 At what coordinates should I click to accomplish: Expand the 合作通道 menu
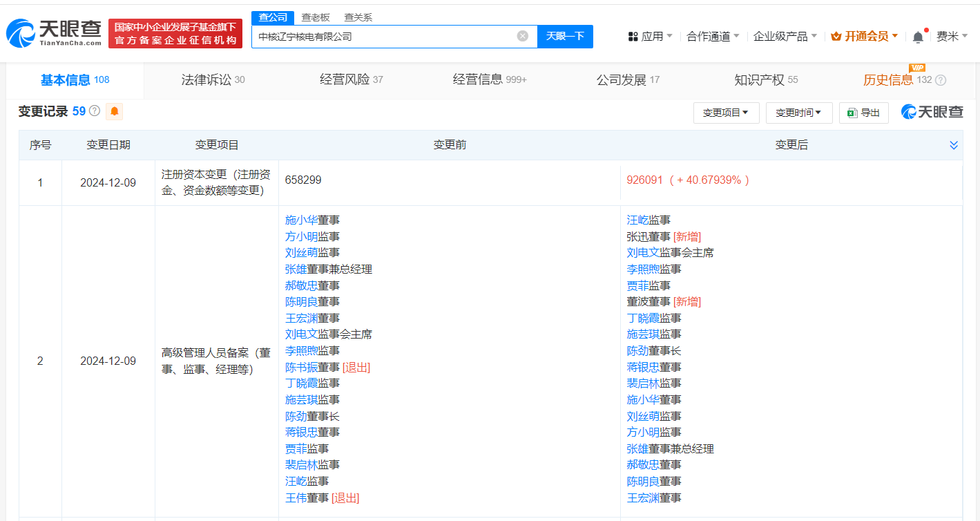713,37
